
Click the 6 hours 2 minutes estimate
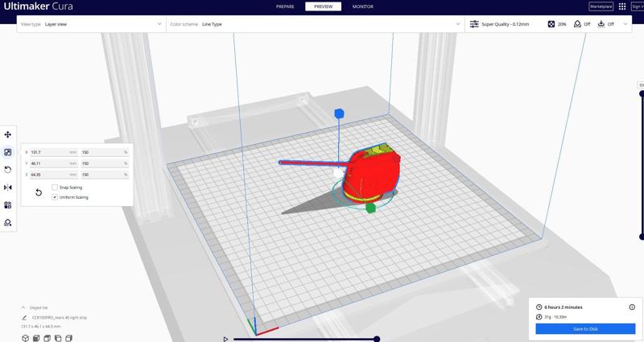tap(563, 307)
